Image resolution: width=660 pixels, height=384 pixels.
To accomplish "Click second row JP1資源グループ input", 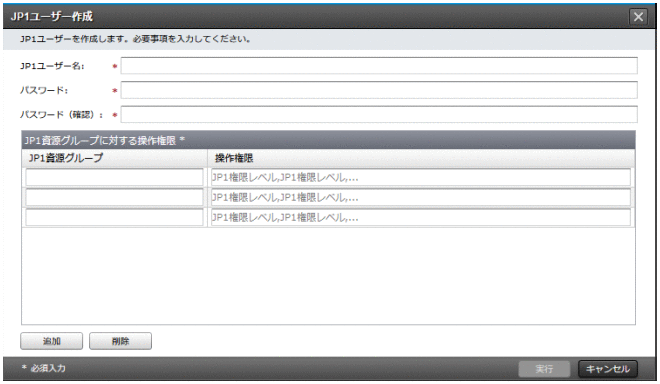I will pyautogui.click(x=114, y=197).
